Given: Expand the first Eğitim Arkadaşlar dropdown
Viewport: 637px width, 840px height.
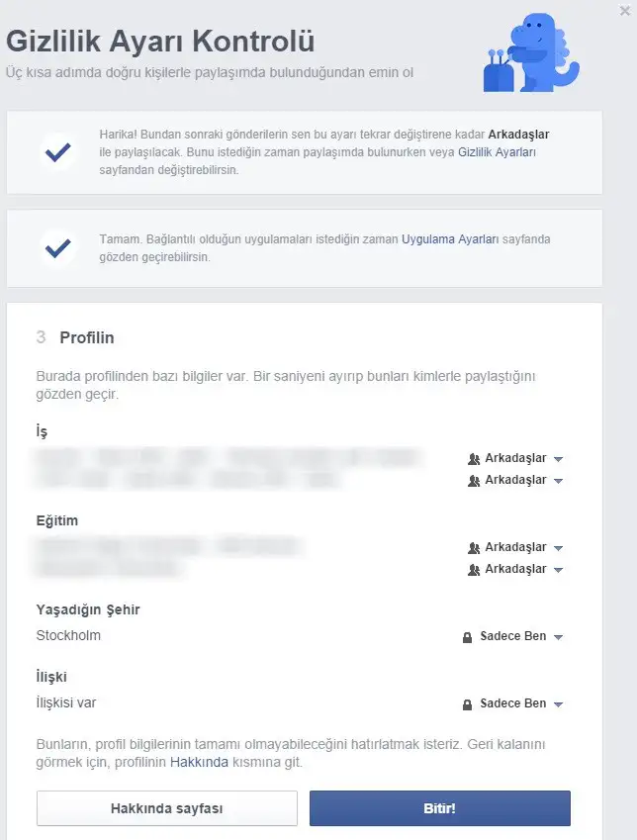Looking at the screenshot, I should [x=515, y=547].
